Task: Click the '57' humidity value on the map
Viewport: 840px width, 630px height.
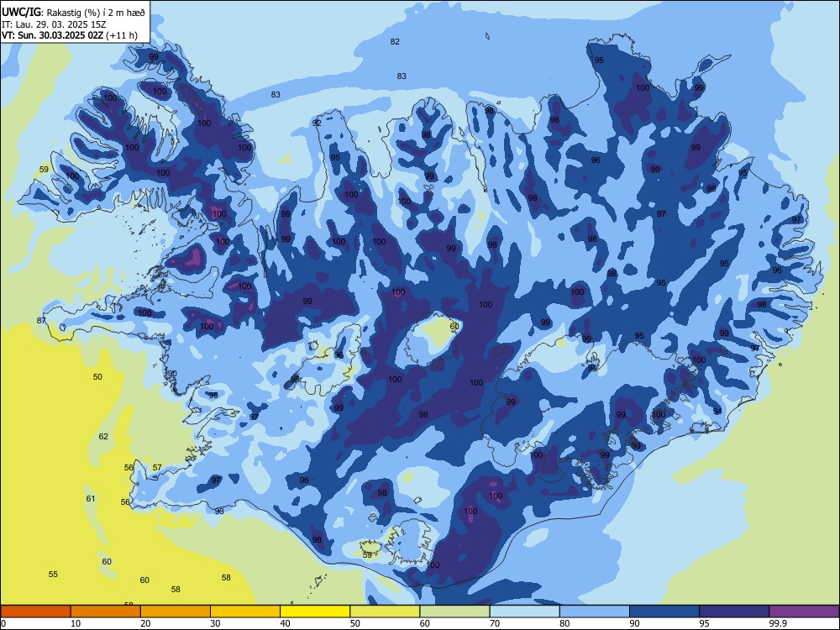Action: [157, 468]
